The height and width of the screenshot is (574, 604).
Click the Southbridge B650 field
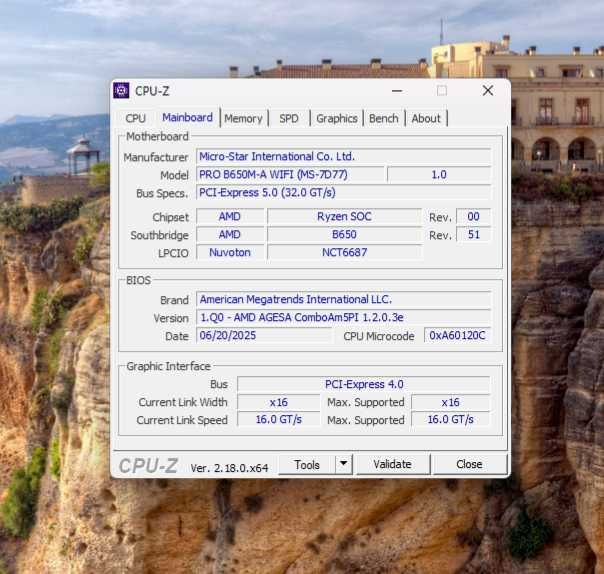(x=344, y=234)
